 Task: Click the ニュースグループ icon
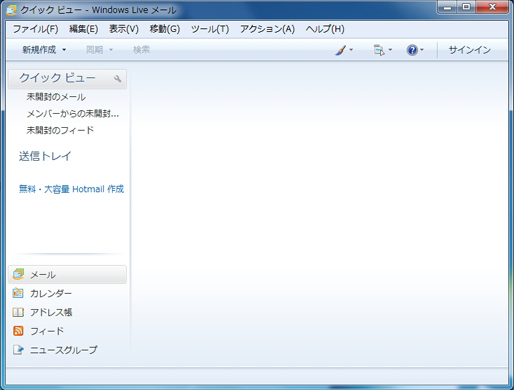tap(18, 350)
